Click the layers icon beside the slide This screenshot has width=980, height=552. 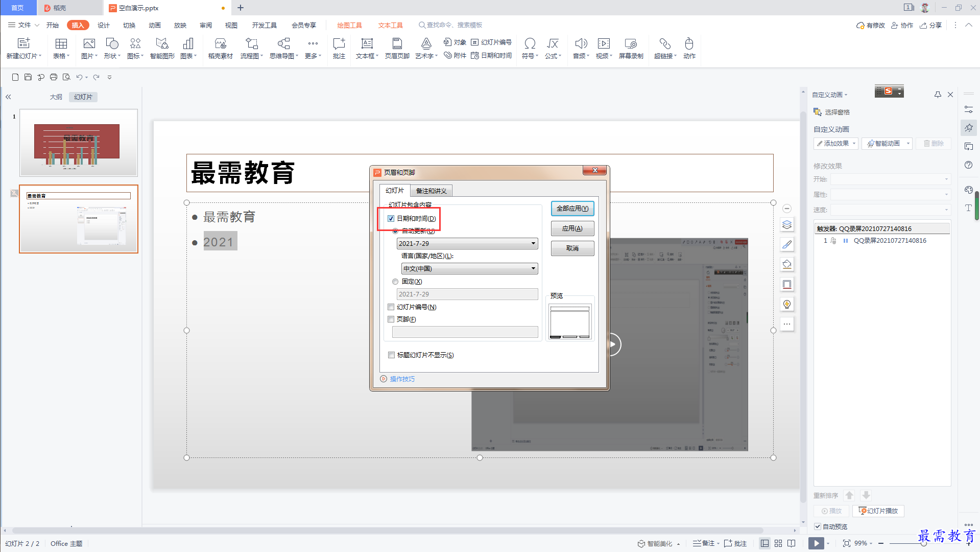click(787, 224)
